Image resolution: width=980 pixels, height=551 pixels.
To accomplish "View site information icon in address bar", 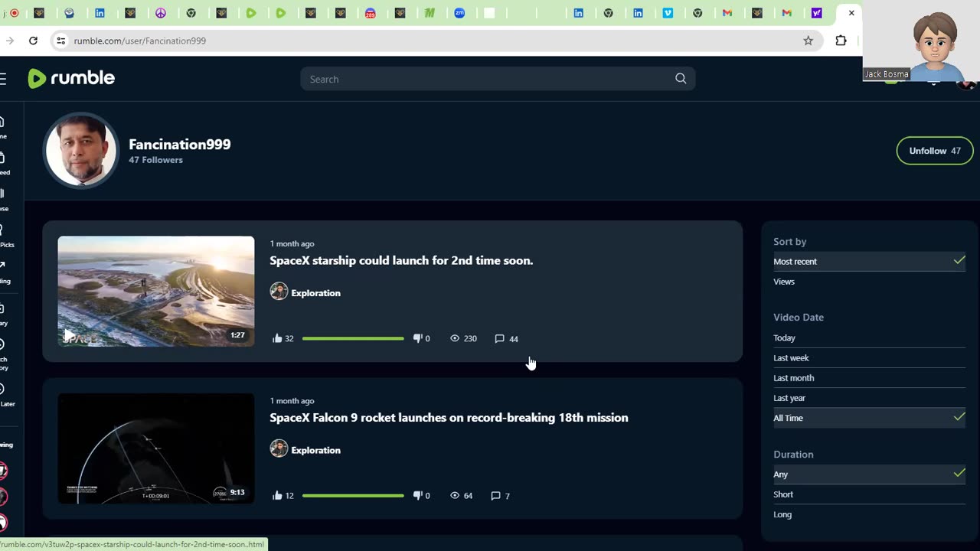I will (x=61, y=41).
